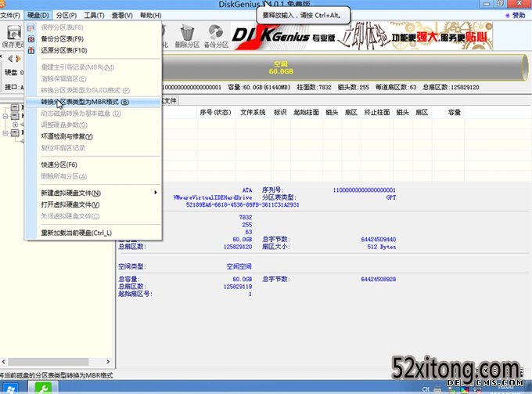The width and height of the screenshot is (532, 394).
Task: Click the 64424509440 total bytes value
Action: 379,240
